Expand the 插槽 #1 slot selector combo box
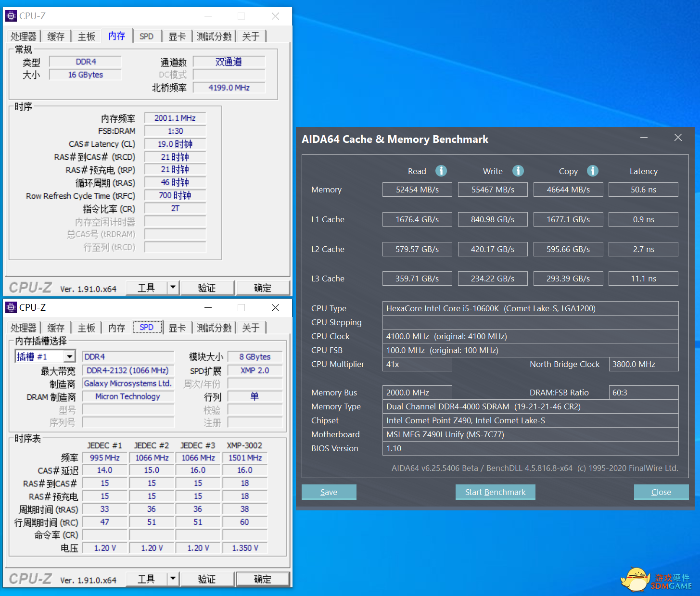 tap(70, 356)
